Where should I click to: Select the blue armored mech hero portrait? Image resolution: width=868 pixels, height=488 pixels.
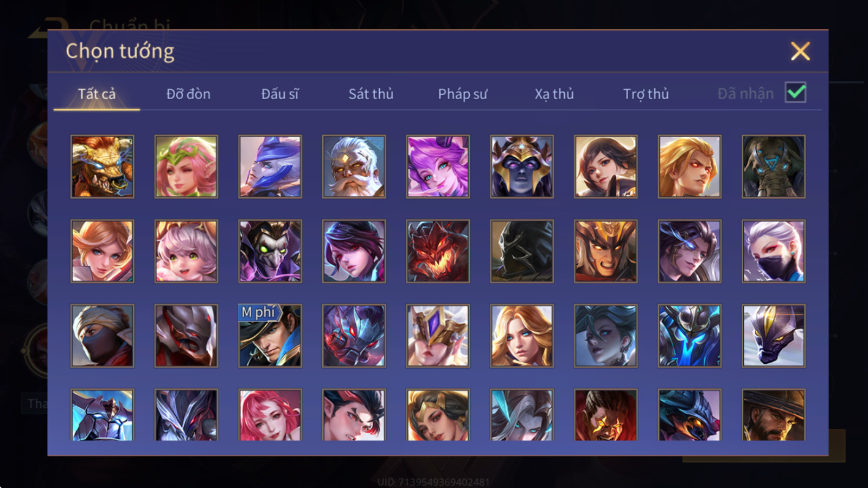tap(690, 336)
